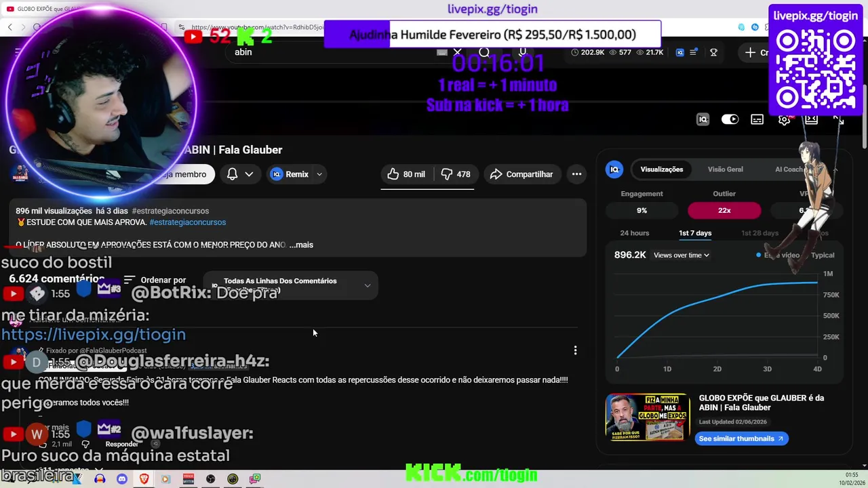The height and width of the screenshot is (488, 868).
Task: Open the three-dot more actions menu beside Compartilhar
Action: pos(576,174)
